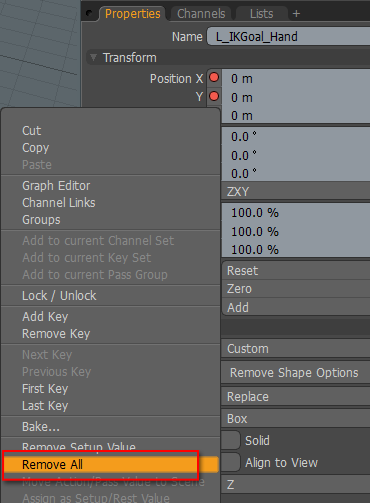Click the red key indicator for Position Y
The image size is (370, 503).
pos(214,96)
